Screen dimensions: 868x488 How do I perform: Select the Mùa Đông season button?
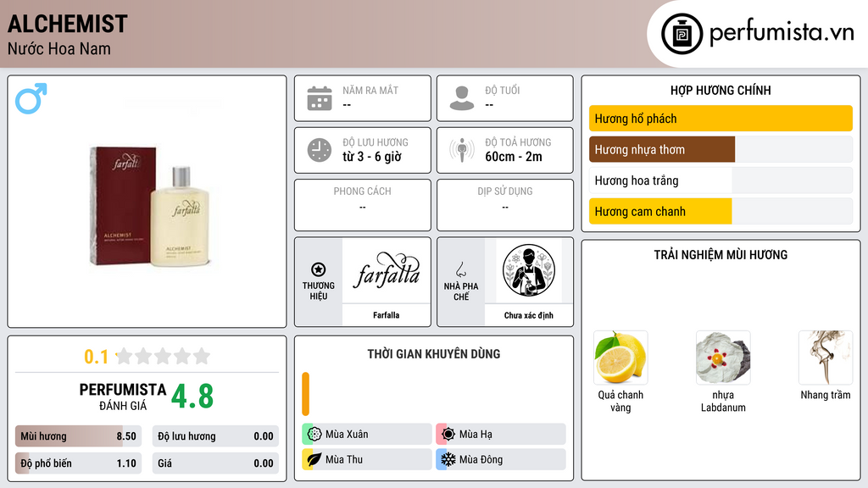(501, 459)
